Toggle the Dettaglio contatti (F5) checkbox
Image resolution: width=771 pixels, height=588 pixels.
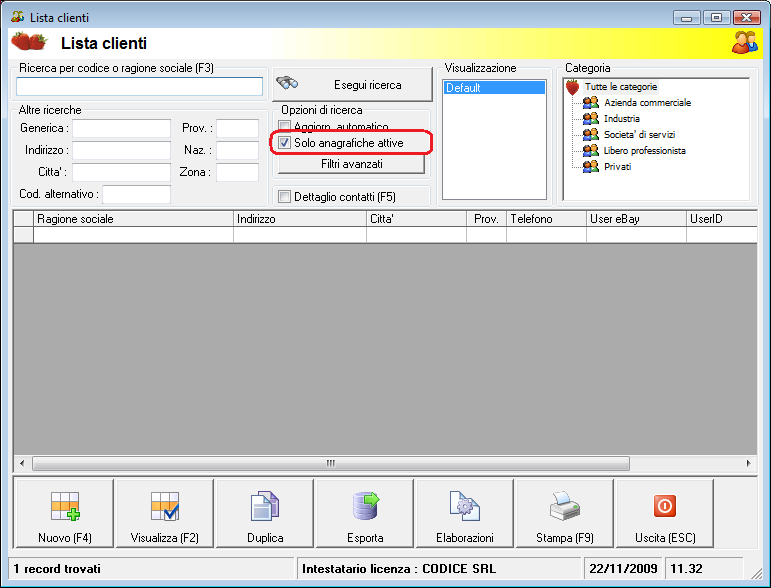click(x=284, y=197)
